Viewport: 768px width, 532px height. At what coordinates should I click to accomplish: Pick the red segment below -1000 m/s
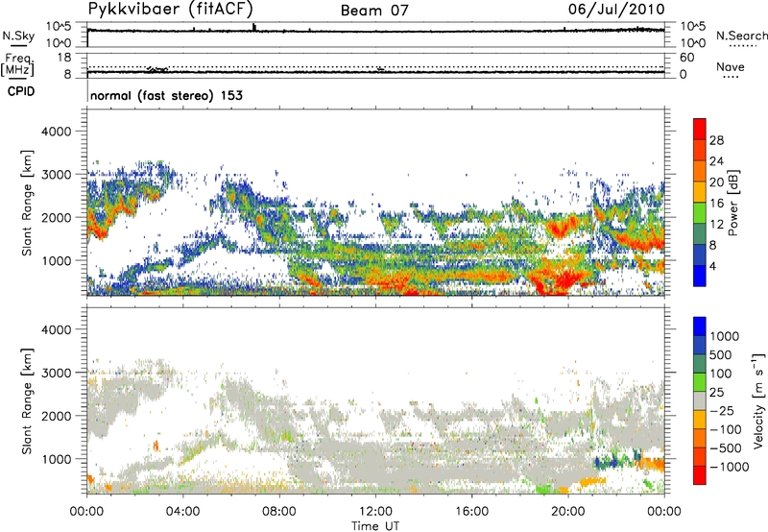700,475
